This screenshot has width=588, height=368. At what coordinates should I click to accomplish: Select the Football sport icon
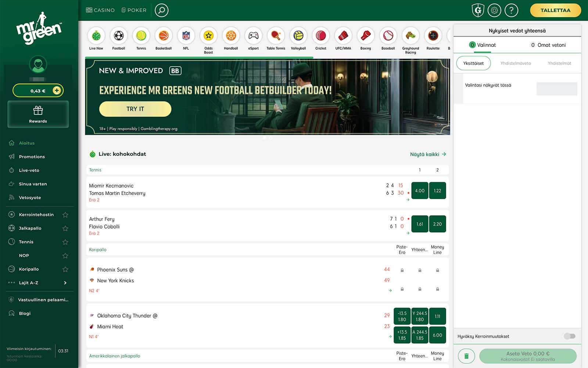click(119, 36)
